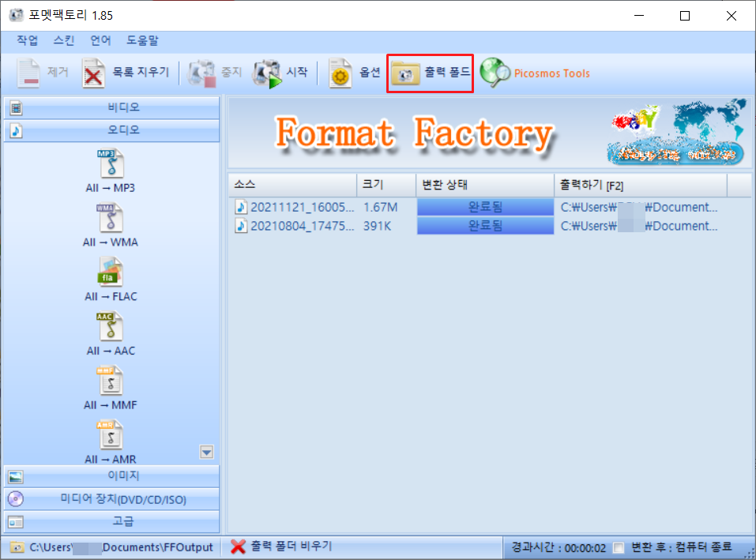The width and height of the screenshot is (756, 560).
Task: Expand the audio list scroll-down arrow
Action: pyautogui.click(x=207, y=452)
